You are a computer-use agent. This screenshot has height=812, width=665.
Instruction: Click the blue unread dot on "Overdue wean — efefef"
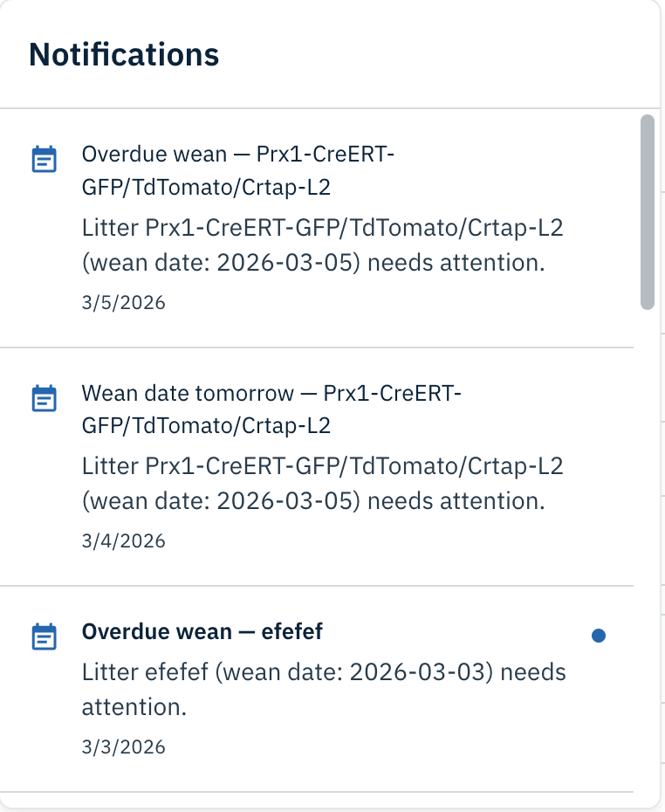tap(600, 635)
